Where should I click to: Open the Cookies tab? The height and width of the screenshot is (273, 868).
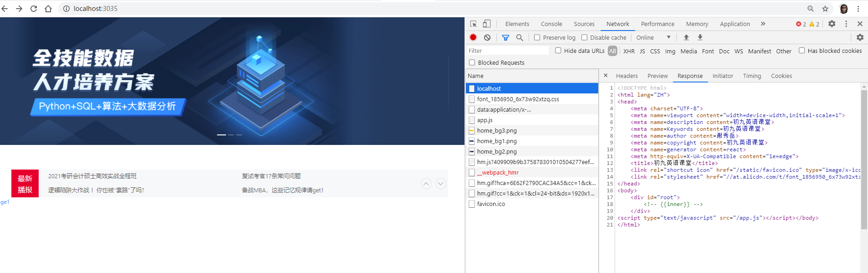coord(782,76)
